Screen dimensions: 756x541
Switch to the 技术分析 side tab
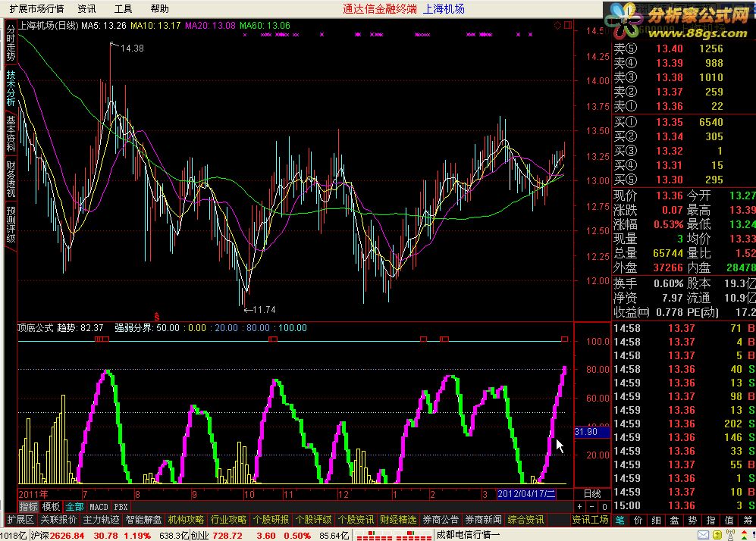(x=11, y=88)
